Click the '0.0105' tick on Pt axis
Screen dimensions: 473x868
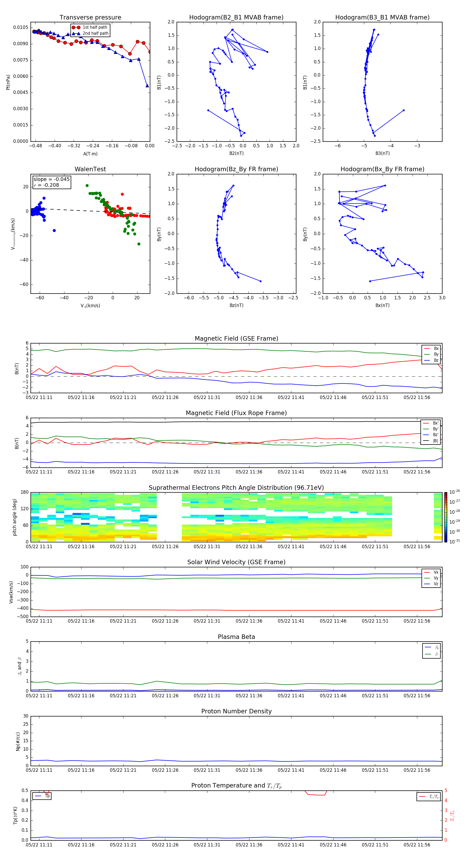click(20, 27)
